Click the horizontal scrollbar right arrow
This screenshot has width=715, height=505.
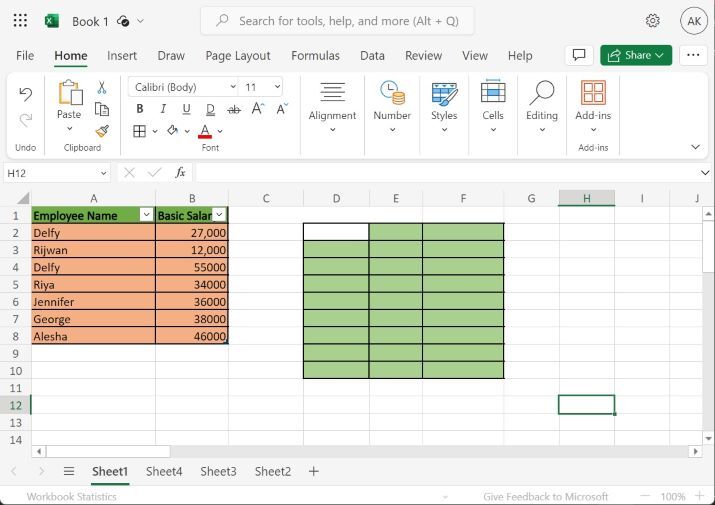click(x=695, y=451)
